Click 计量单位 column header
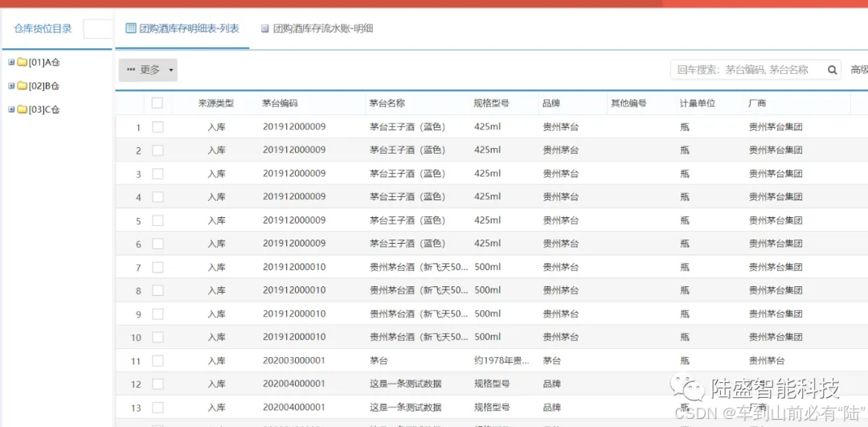 click(x=698, y=103)
